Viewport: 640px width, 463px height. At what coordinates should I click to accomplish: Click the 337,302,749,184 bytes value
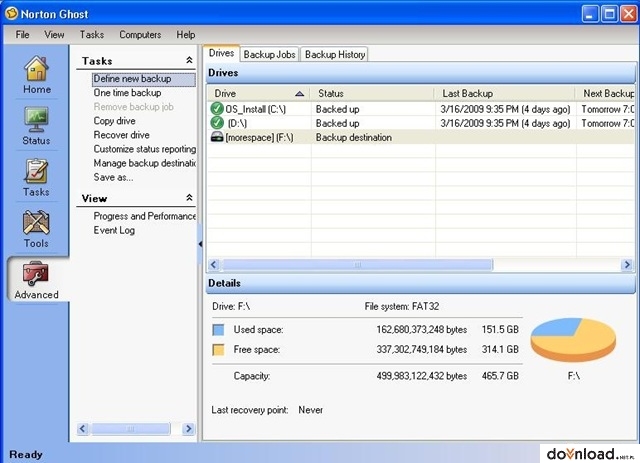coord(421,349)
